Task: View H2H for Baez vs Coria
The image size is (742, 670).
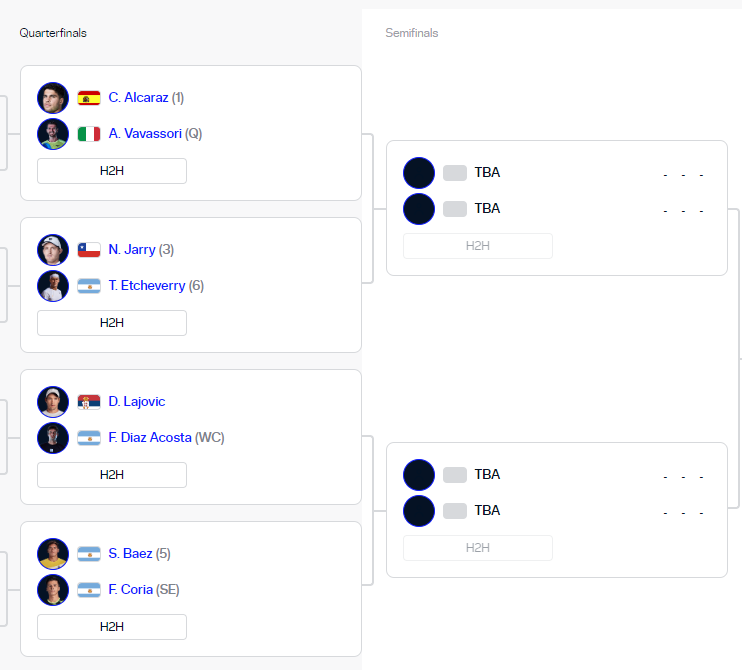Action: tap(112, 627)
